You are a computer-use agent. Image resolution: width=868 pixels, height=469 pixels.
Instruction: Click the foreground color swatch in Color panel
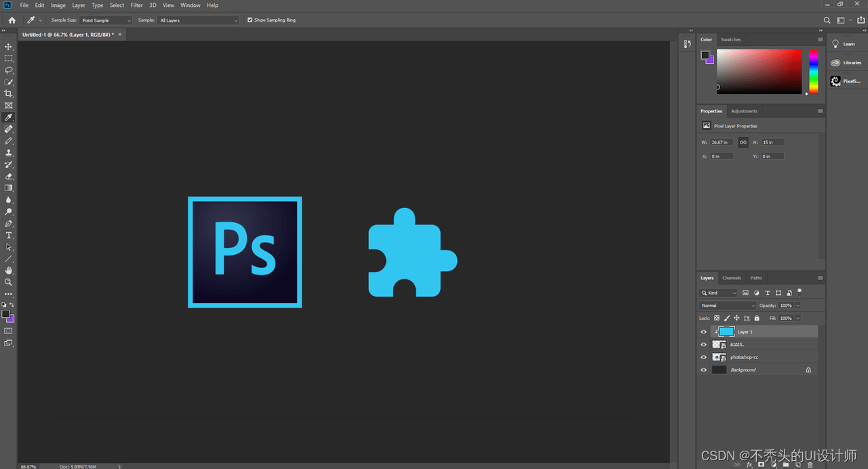coord(705,55)
